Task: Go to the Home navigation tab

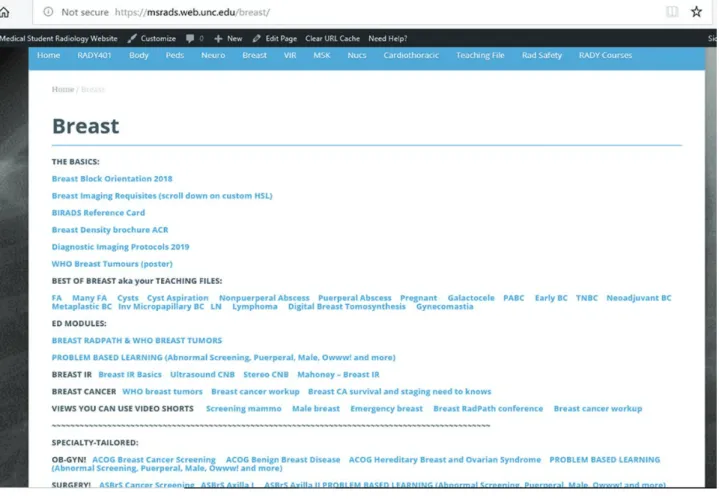Action: [49, 55]
